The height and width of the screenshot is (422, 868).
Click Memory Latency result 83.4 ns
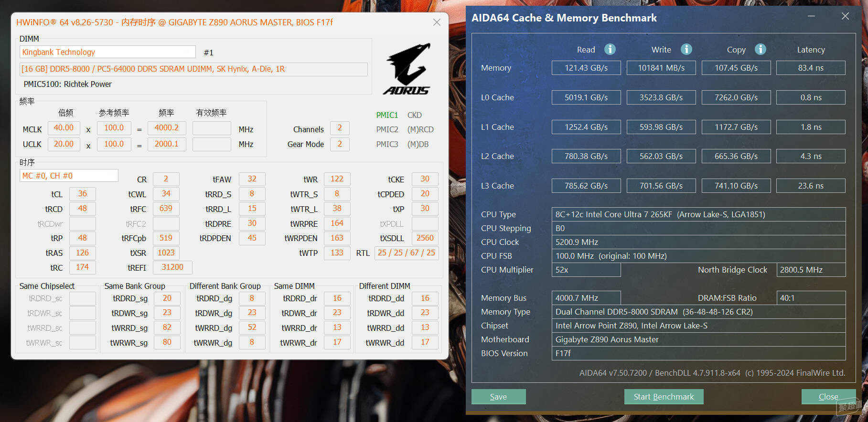click(x=811, y=68)
